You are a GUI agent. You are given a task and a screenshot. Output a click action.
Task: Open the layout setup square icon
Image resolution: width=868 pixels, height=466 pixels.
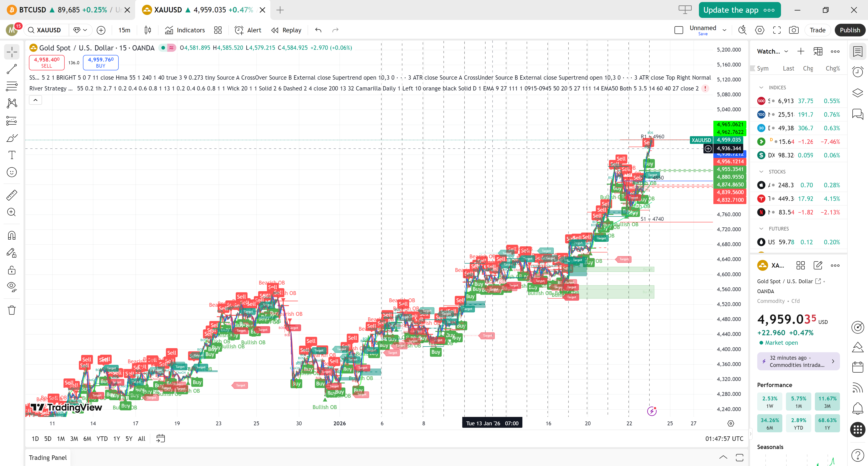[x=679, y=30]
